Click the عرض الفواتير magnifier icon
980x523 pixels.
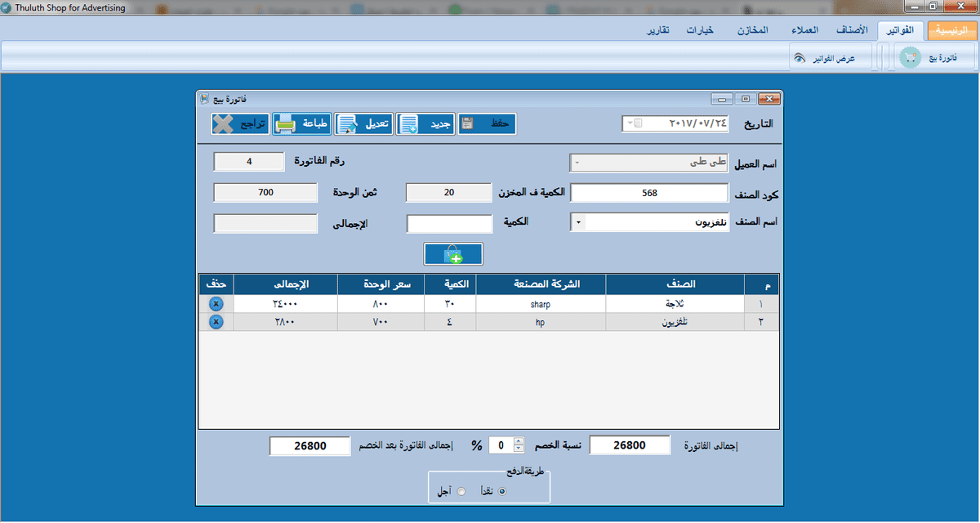(x=801, y=57)
